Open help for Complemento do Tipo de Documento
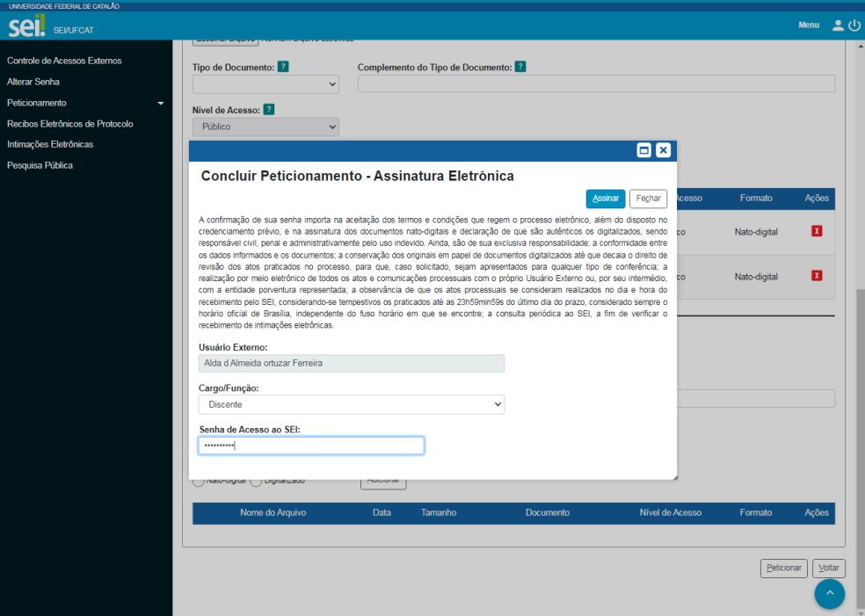The image size is (865, 616). pyautogui.click(x=520, y=67)
